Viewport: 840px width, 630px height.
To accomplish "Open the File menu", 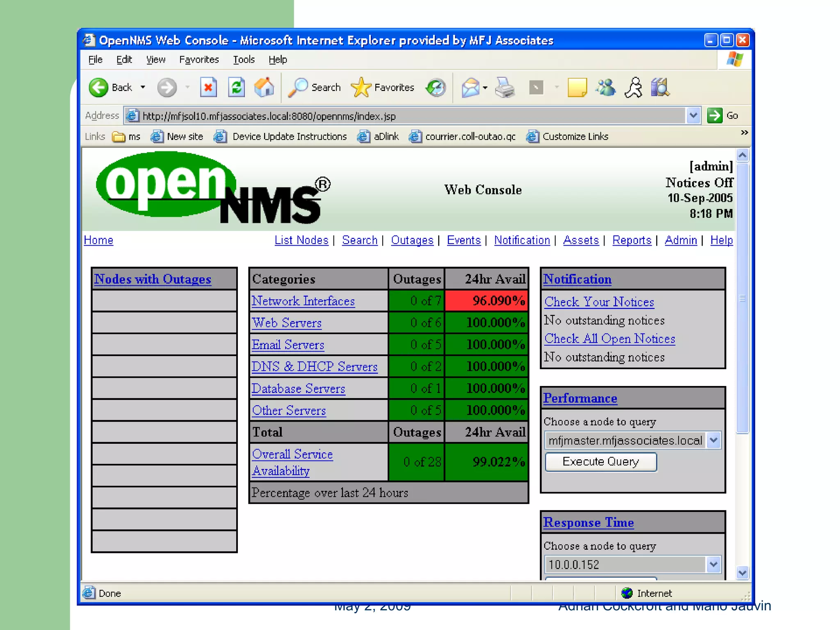I will pyautogui.click(x=95, y=60).
